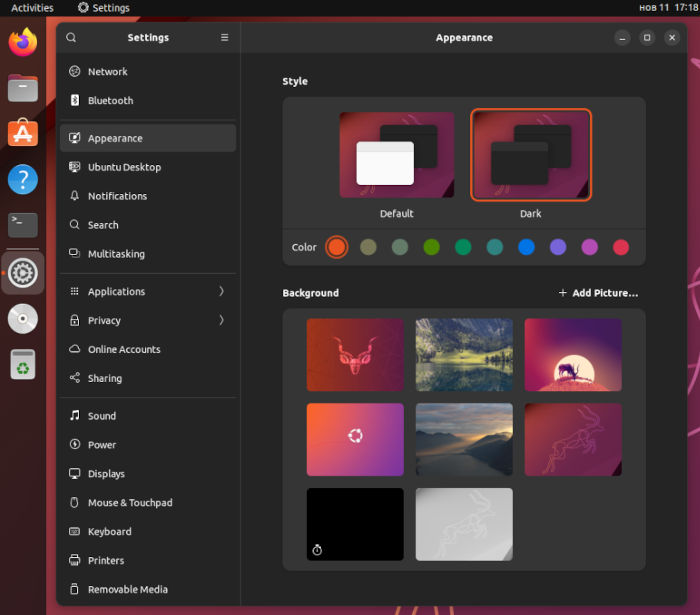The width and height of the screenshot is (700, 615).
Task: Launch Firefox from the dock
Action: tap(23, 42)
